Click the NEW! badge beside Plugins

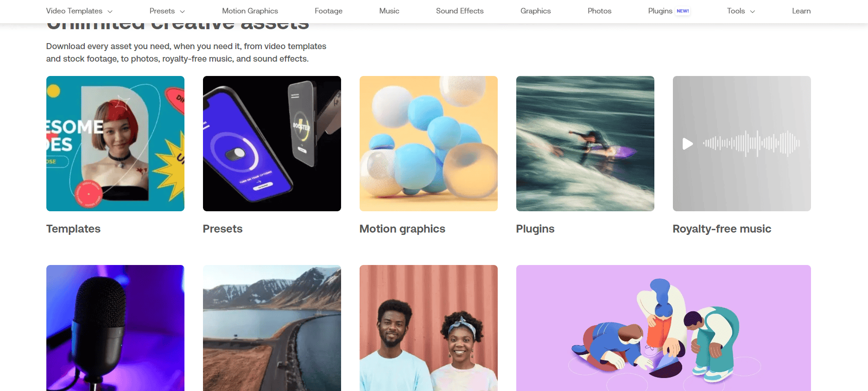coord(683,11)
